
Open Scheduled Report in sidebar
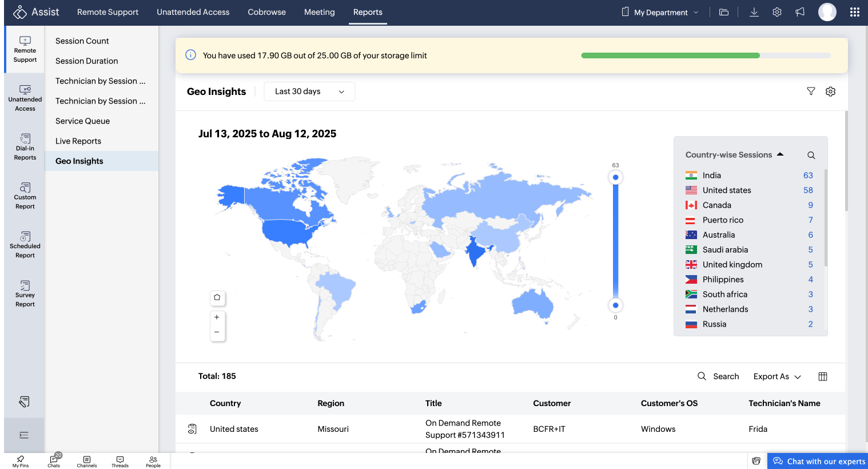click(x=25, y=245)
